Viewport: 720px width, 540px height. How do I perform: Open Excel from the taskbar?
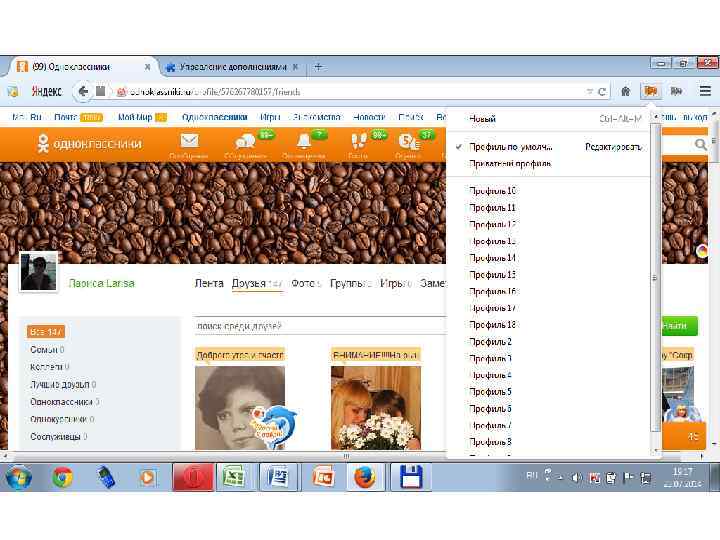[234, 477]
